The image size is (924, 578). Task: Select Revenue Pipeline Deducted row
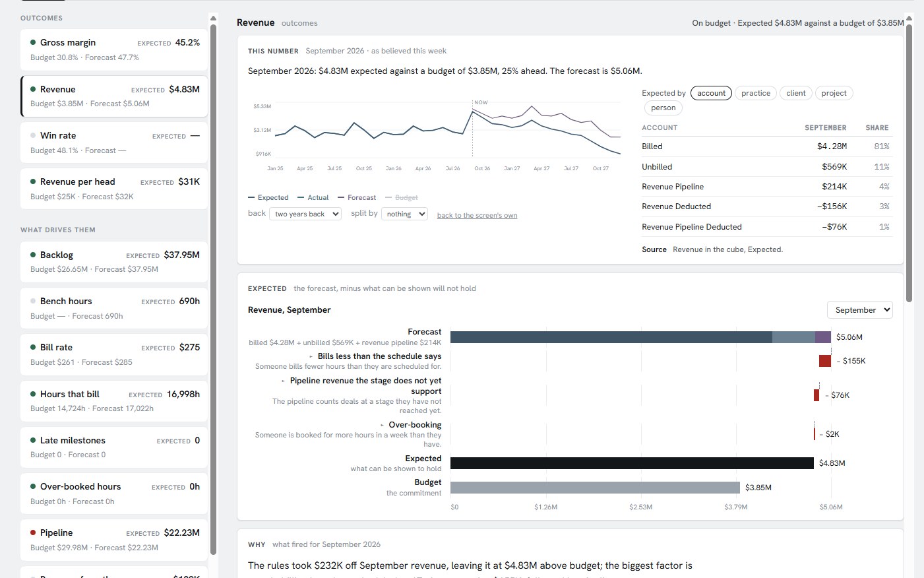tap(767, 227)
